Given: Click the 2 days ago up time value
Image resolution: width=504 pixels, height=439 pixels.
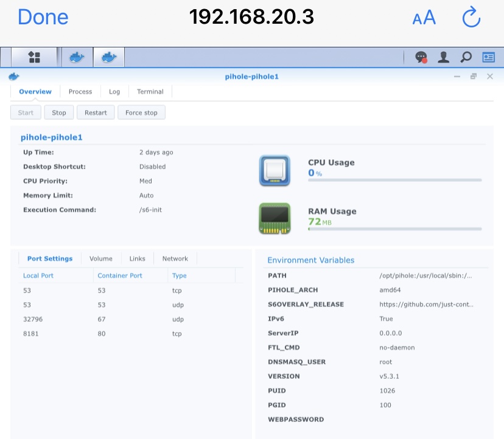Looking at the screenshot, I should click(156, 152).
